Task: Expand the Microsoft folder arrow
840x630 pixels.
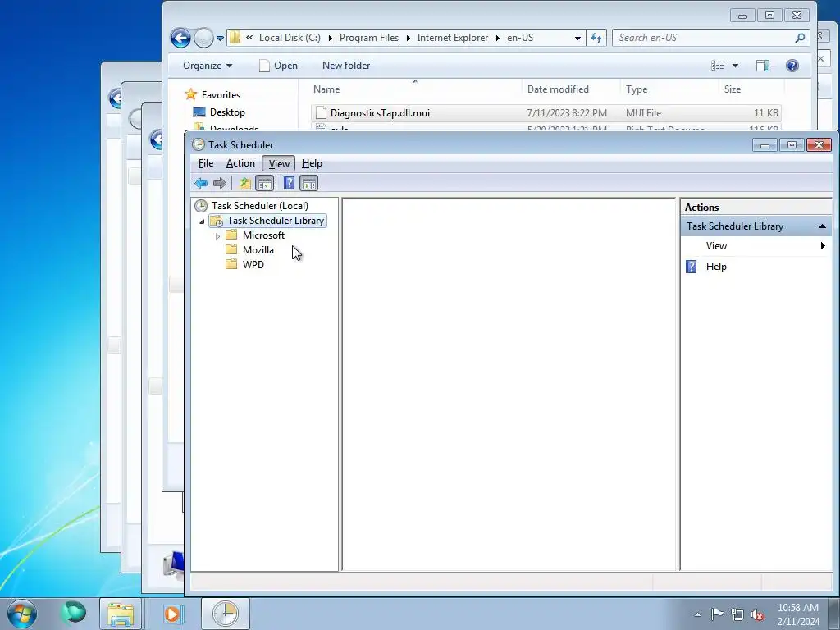Action: pos(217,235)
